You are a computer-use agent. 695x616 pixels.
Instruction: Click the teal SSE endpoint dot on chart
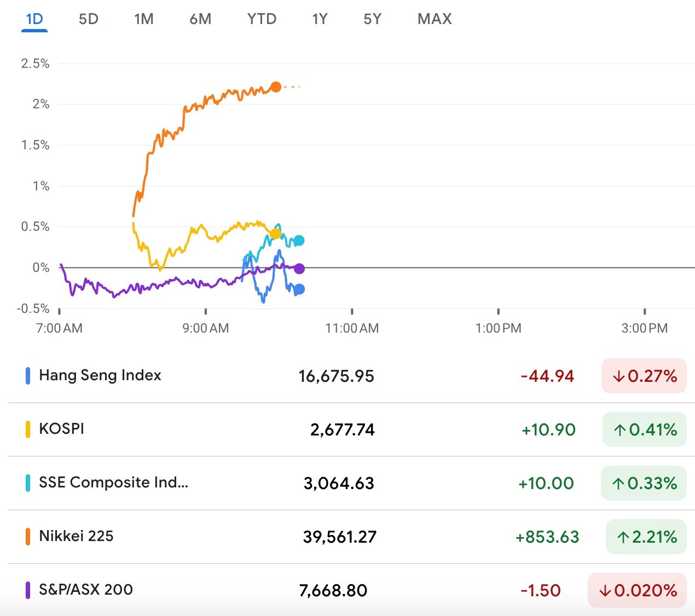pos(299,240)
